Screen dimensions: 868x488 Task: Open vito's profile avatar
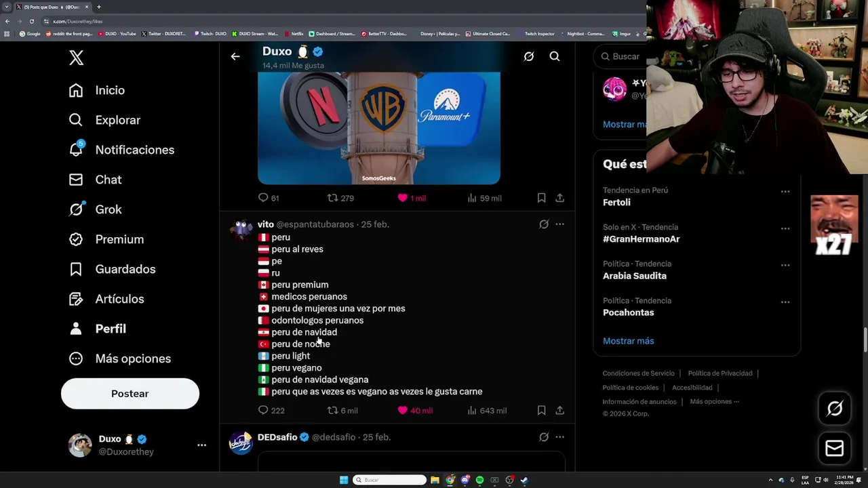point(241,230)
